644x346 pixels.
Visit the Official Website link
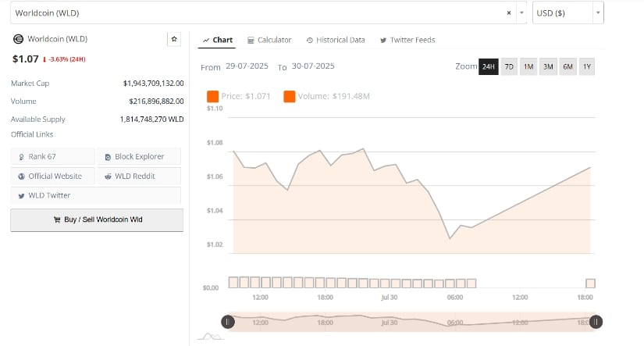click(x=52, y=176)
